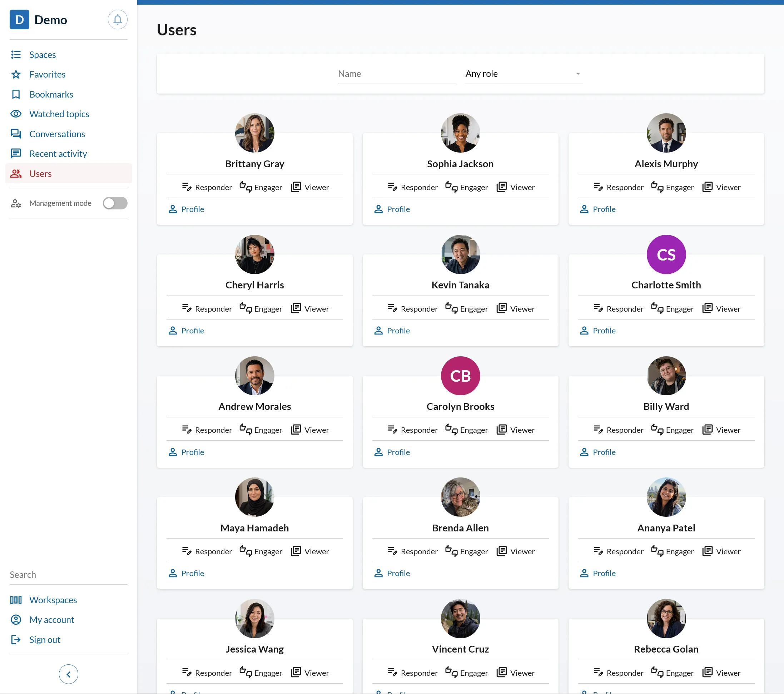Click Charlotte Smith's CS avatar

(666, 254)
